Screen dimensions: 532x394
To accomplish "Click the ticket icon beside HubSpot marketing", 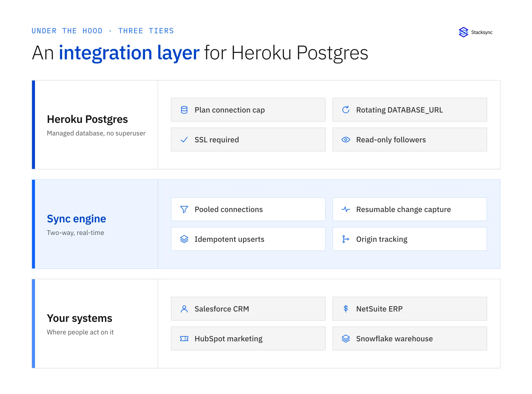I will pyautogui.click(x=184, y=339).
